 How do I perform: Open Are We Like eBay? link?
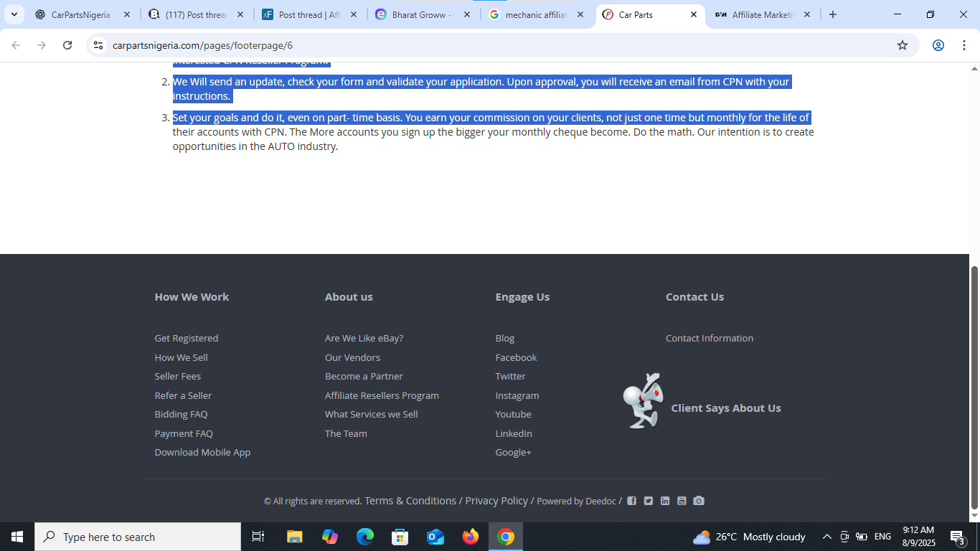(364, 338)
